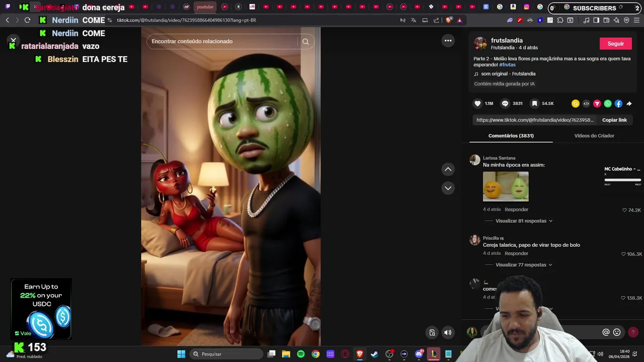Reload the page
Image resolution: width=644 pixels, height=362 pixels.
pyautogui.click(x=27, y=20)
